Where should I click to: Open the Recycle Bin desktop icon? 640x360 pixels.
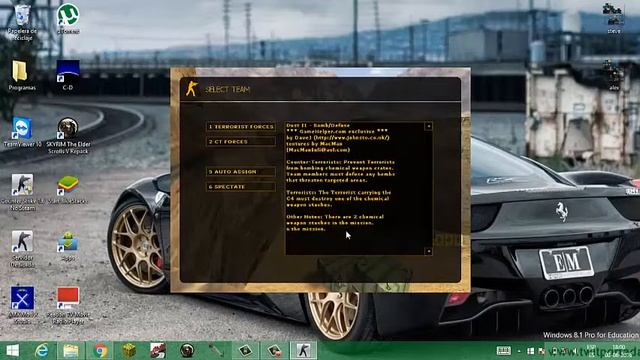[x=22, y=21]
